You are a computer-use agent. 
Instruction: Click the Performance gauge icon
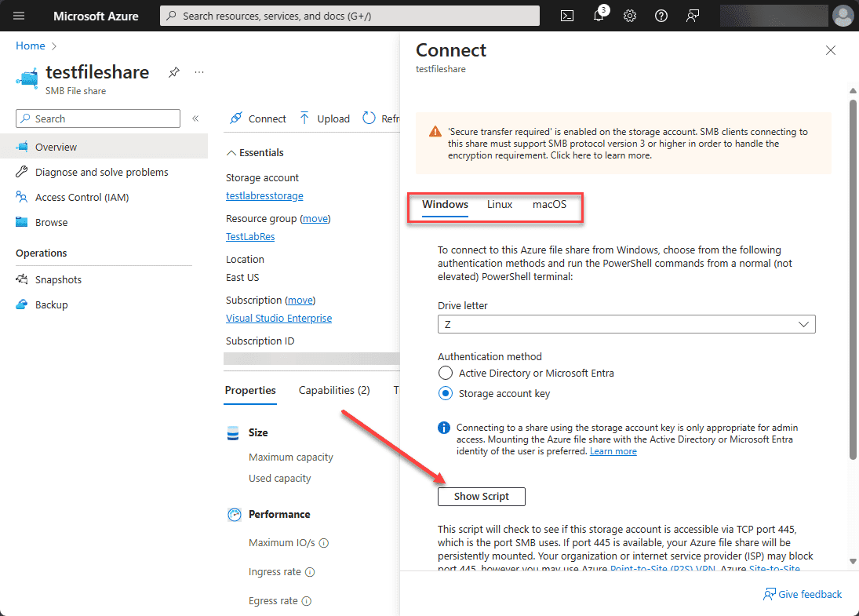[x=235, y=515]
